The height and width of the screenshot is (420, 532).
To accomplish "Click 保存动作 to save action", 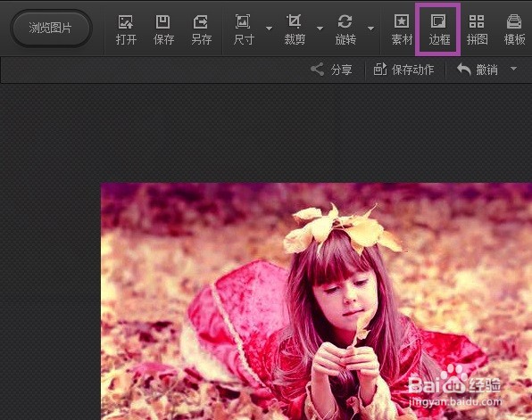I will coord(403,70).
